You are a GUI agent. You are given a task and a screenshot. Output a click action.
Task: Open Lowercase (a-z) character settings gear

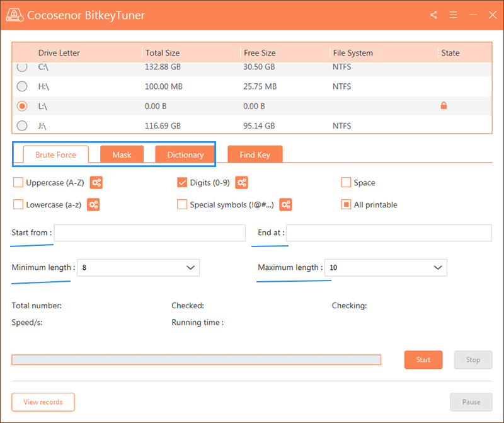tap(93, 205)
